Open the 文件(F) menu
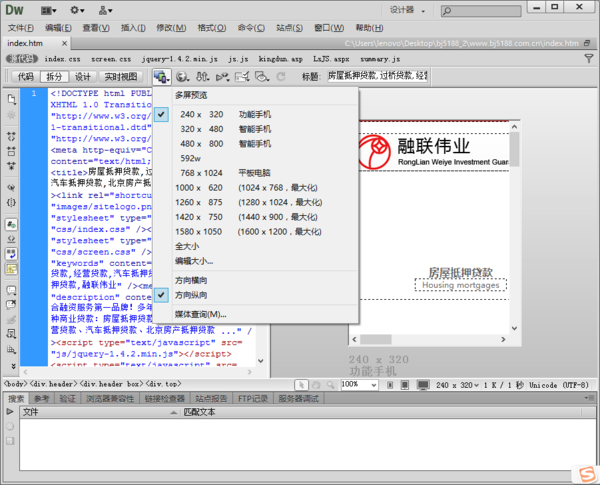 pyautogui.click(x=21, y=28)
